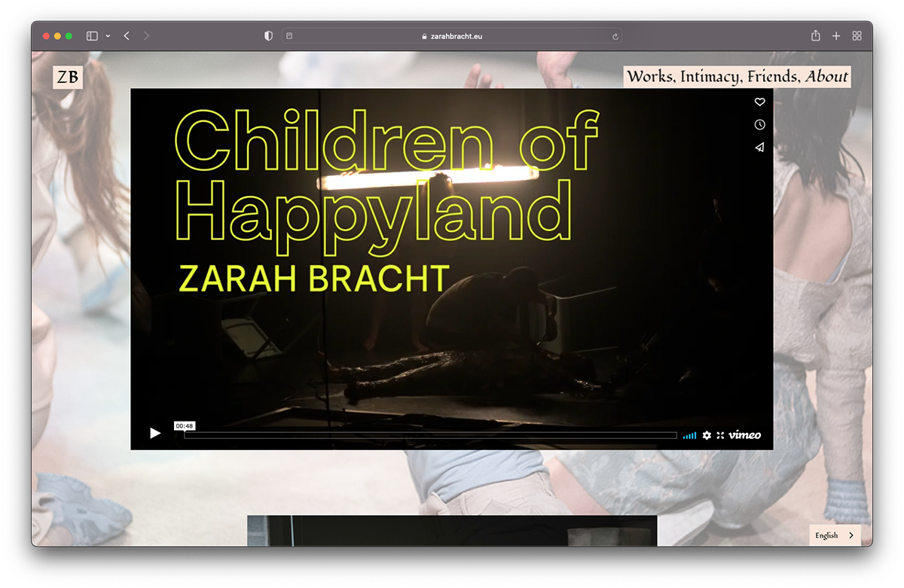Like the video with heart icon

coord(759,102)
